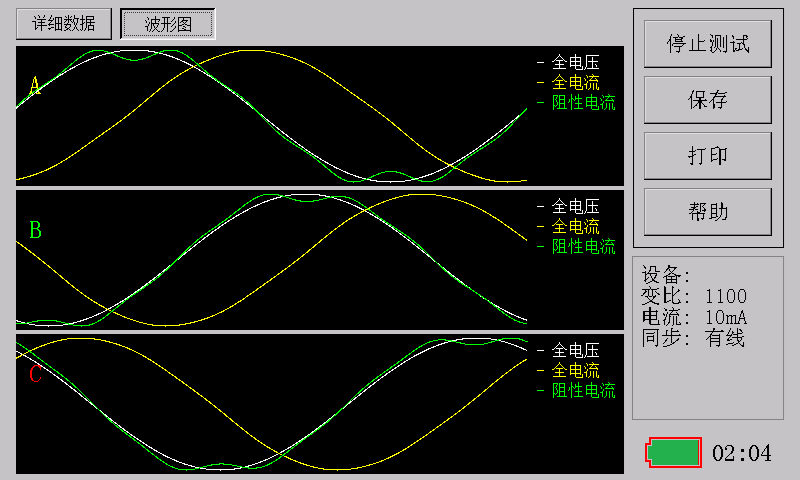Click the 02:04 clock display
Viewport: 800px width, 480px height.
pos(741,454)
